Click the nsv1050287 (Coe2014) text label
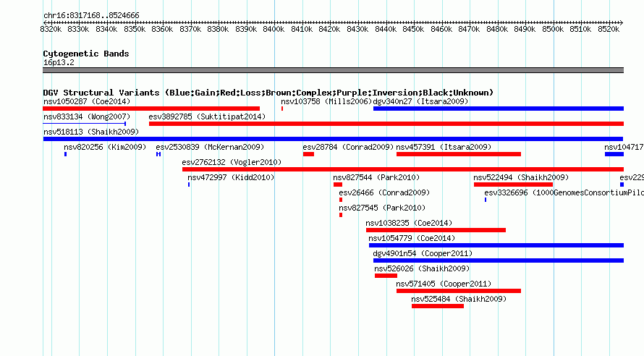Screen dimensions: 644x356 pyautogui.click(x=87, y=101)
